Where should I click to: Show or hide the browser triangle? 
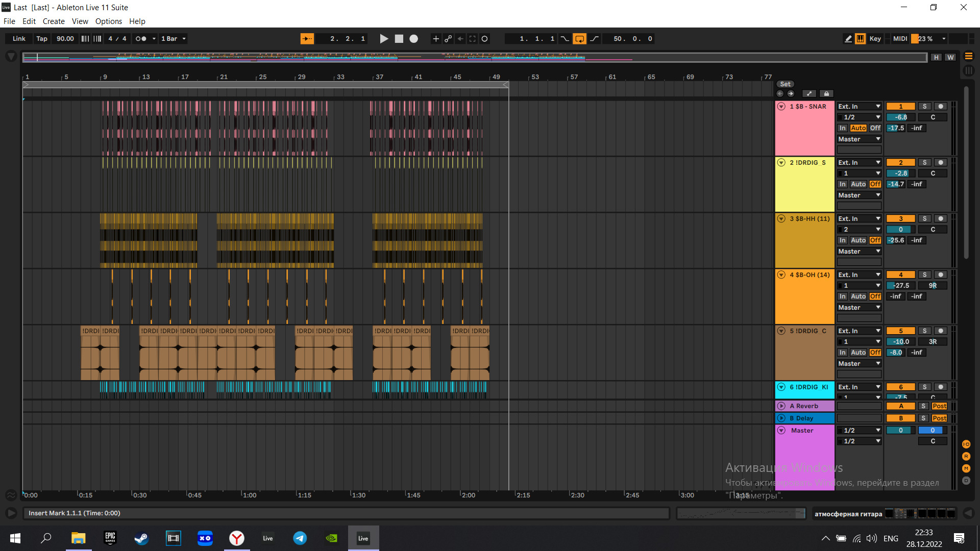(11, 56)
